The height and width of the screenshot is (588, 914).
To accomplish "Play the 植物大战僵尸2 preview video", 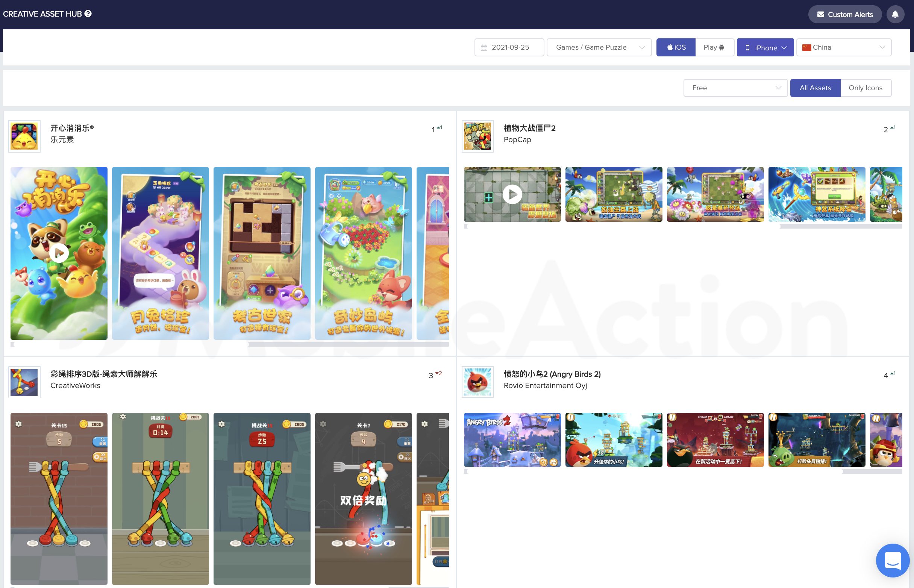I will (x=512, y=194).
